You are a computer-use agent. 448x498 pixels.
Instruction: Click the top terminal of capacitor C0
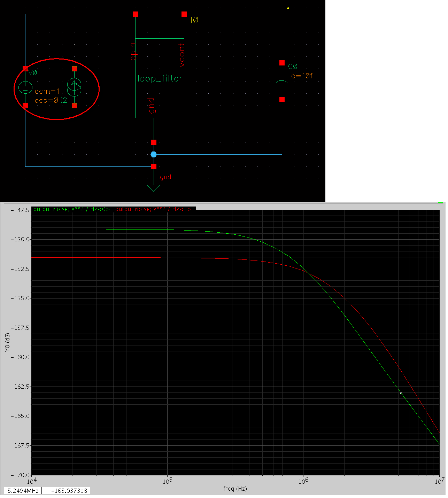[282, 63]
